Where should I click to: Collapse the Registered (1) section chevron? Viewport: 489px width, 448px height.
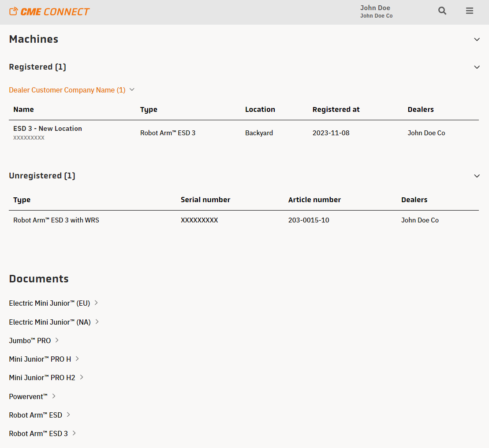[477, 67]
